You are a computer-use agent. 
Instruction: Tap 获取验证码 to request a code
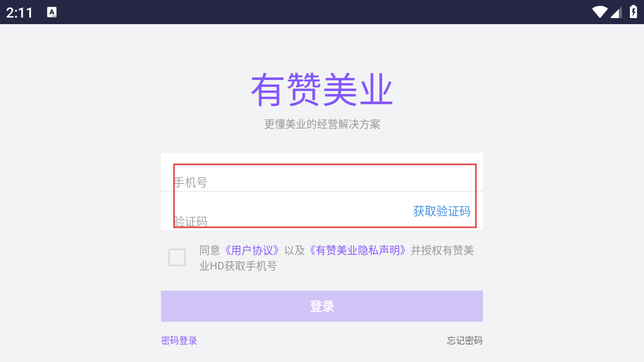point(442,211)
